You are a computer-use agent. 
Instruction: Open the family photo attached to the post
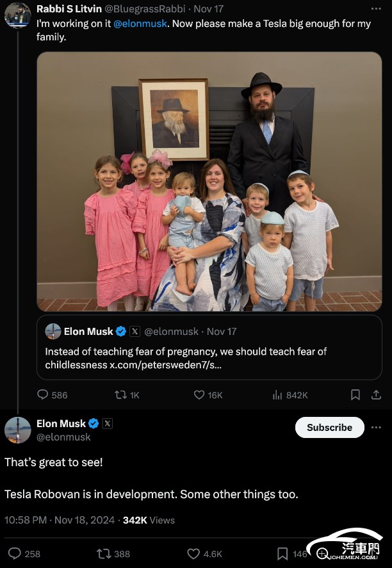coord(209,181)
